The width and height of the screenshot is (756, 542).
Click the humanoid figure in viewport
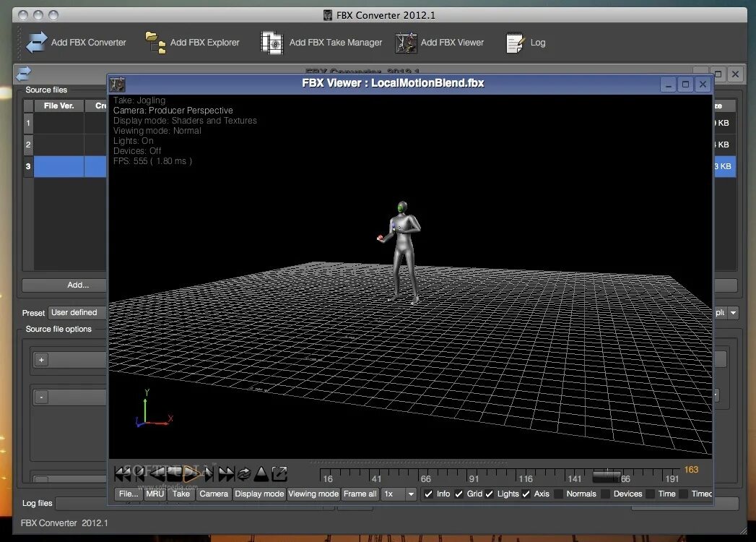pyautogui.click(x=403, y=252)
